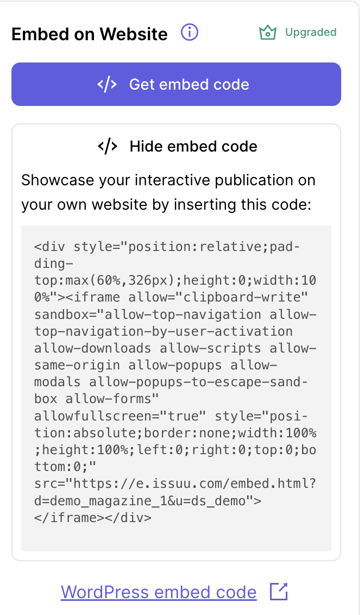This screenshot has height=615, width=364.
Task: Open the WordPress embed code link
Action: click(159, 592)
